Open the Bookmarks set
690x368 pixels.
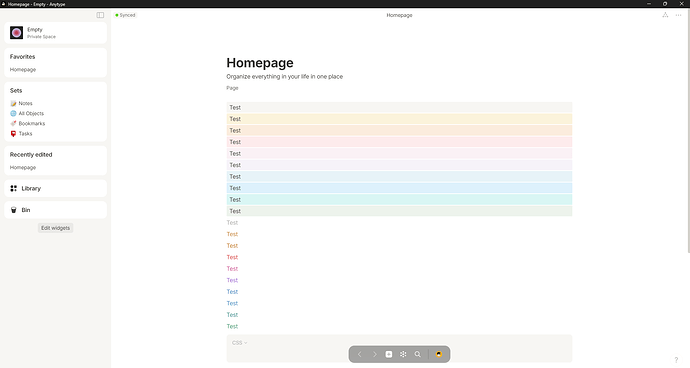click(x=32, y=124)
